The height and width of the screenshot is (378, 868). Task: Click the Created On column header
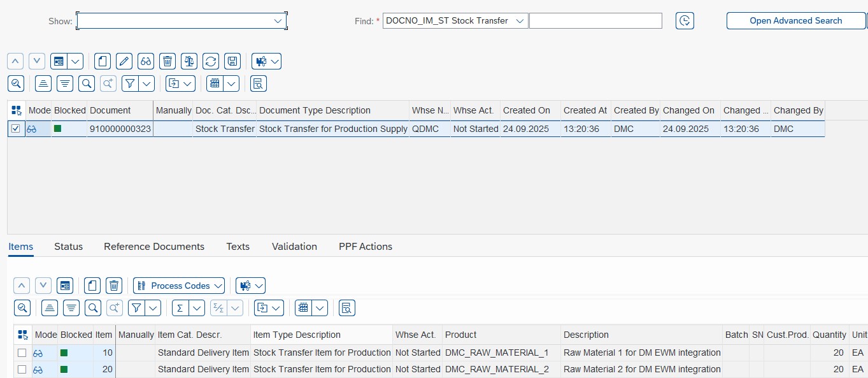point(530,110)
